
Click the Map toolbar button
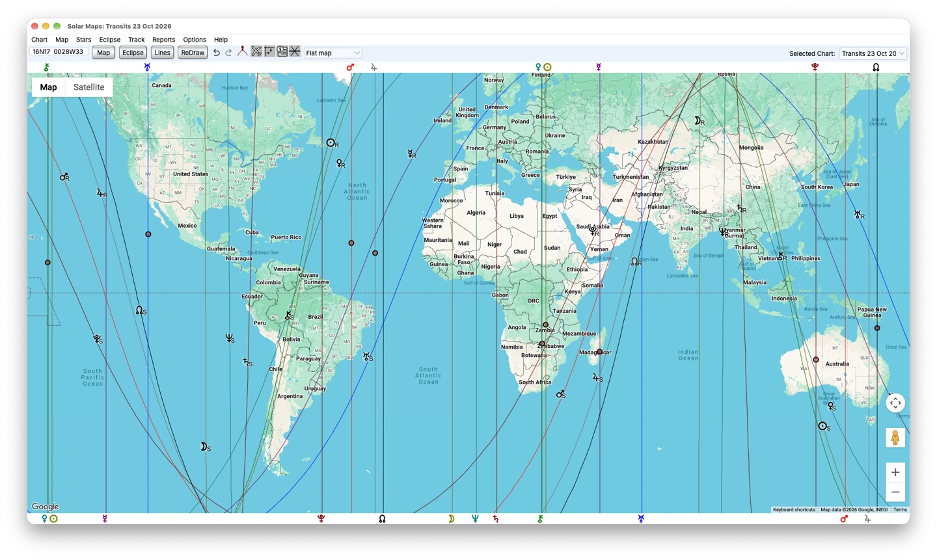coord(103,53)
